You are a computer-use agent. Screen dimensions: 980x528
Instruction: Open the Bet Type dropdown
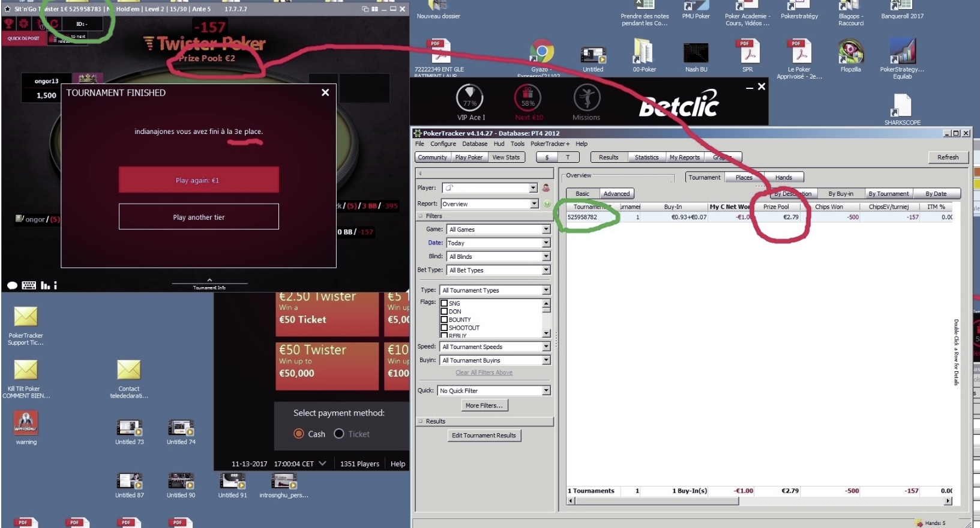click(x=546, y=270)
